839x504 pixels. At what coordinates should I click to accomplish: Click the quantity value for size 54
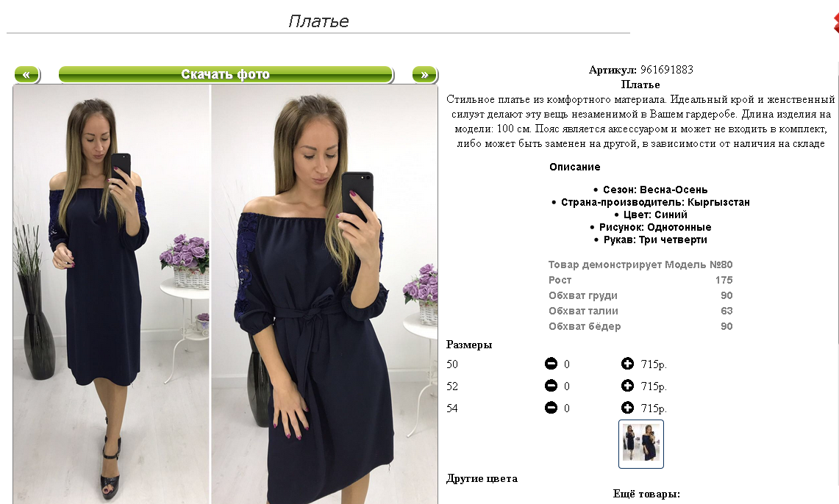[567, 408]
